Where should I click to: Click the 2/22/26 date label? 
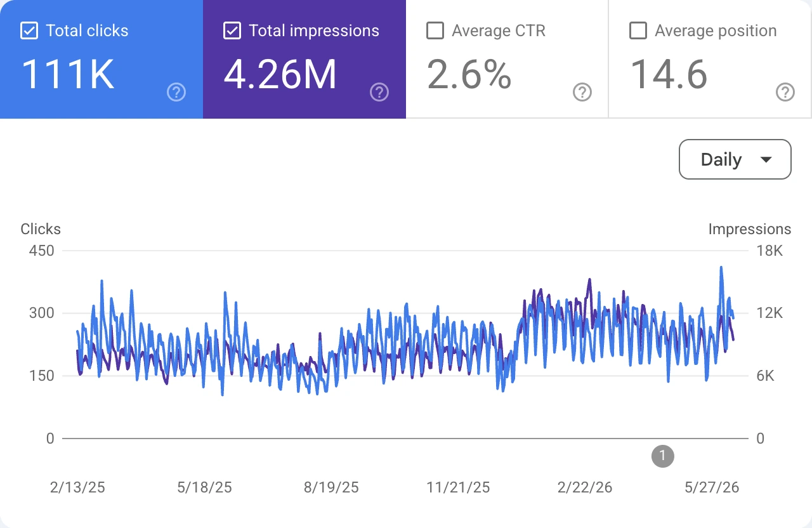585,487
